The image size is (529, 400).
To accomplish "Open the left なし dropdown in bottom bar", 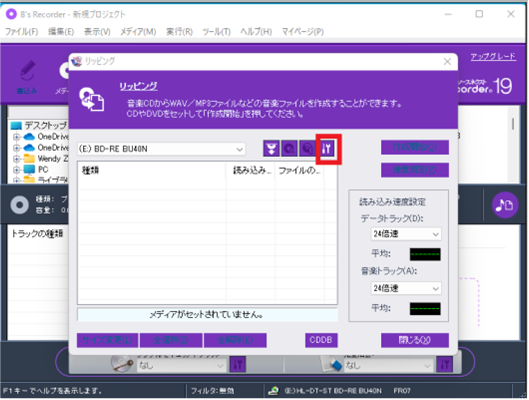I will tap(182, 365).
